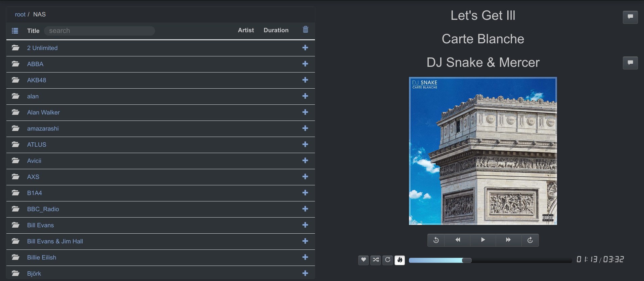Click folder icon of 2 Unlimited
Viewport: 644px width, 281px height.
(x=15, y=48)
